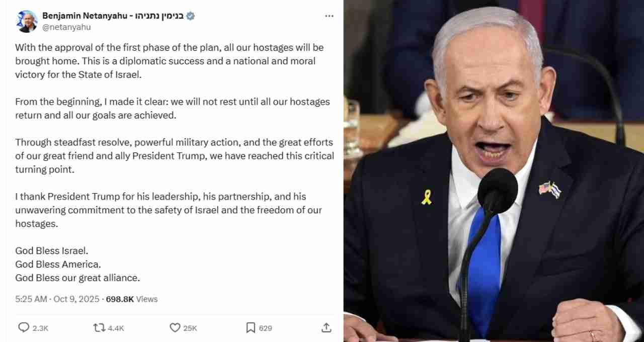This screenshot has width=644, height=342.
Task: Click the blue verified badge
Action: click(x=190, y=16)
